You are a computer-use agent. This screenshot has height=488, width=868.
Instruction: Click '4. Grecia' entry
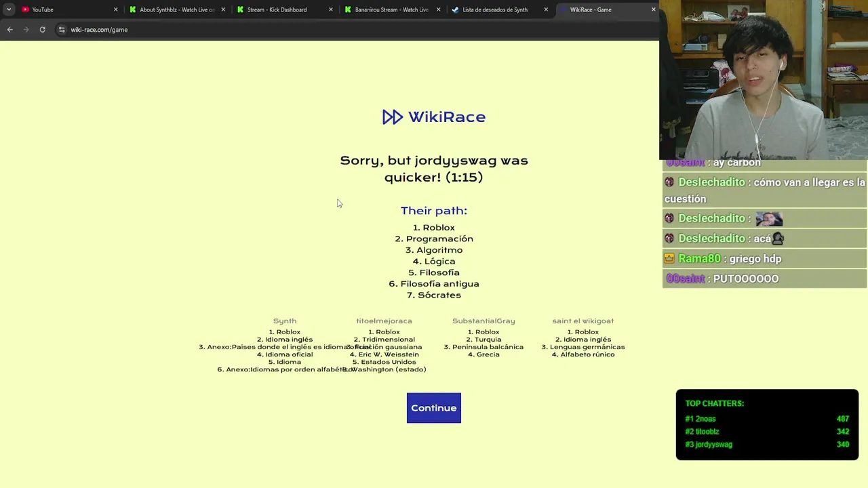point(484,354)
